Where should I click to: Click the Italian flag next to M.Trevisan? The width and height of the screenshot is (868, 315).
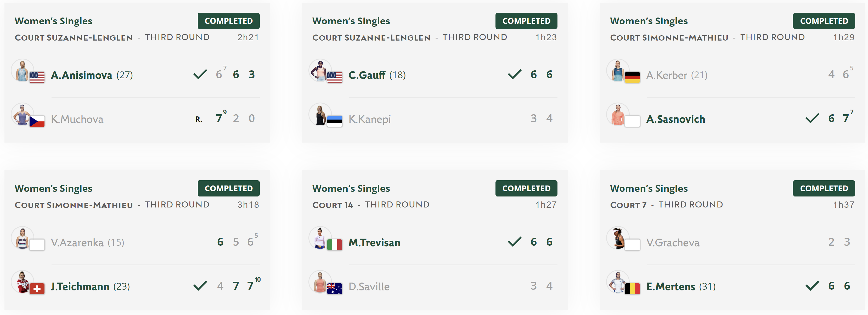[x=335, y=245]
